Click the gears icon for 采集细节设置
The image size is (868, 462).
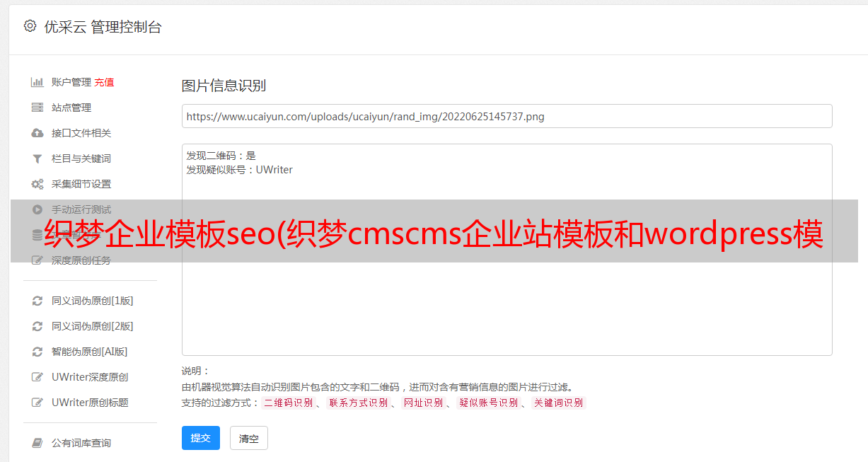click(37, 184)
